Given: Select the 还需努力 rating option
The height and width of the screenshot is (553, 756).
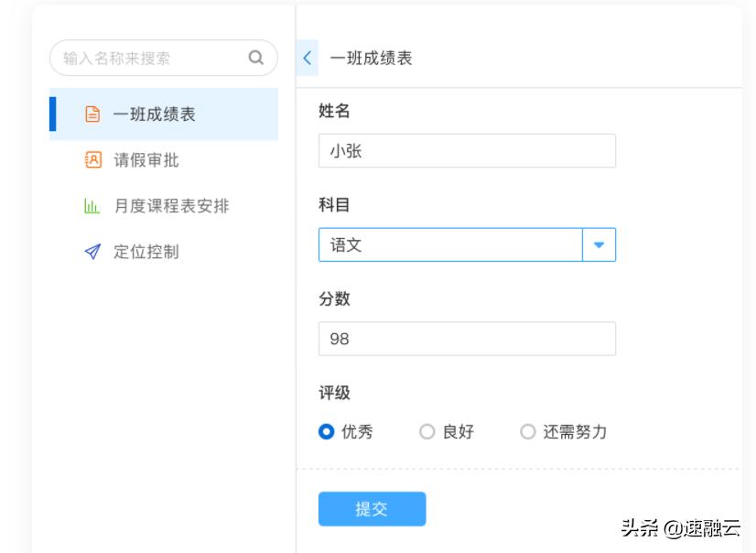Looking at the screenshot, I should click(528, 430).
